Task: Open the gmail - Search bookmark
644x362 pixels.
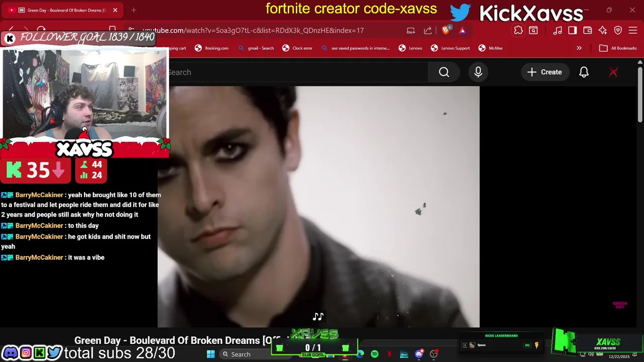Action: pyautogui.click(x=256, y=48)
